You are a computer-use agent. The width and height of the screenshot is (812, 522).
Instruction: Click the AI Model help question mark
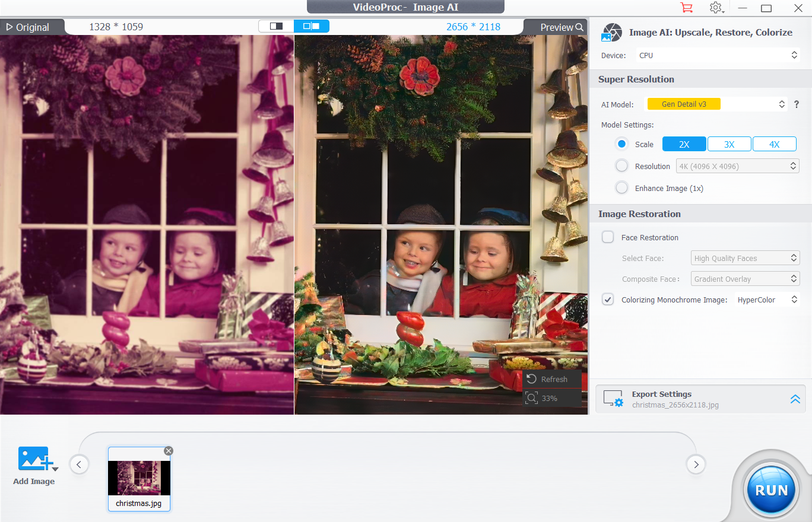[x=797, y=104]
